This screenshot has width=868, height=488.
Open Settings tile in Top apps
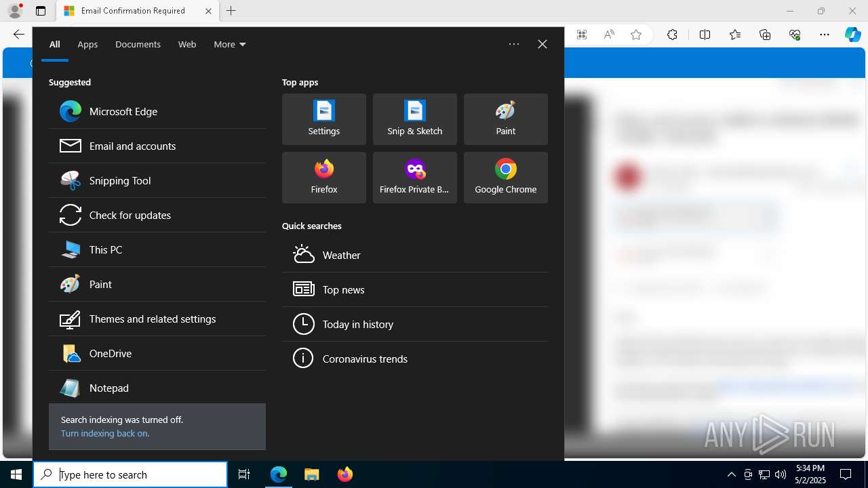(324, 119)
